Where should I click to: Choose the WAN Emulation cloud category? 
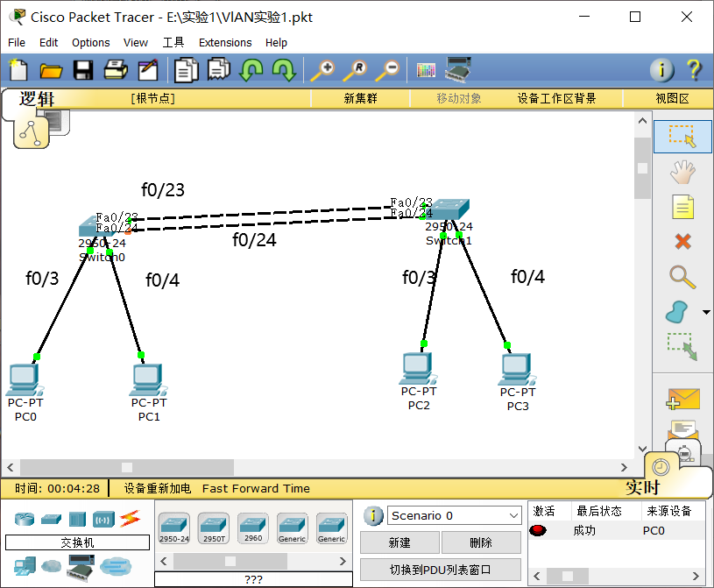click(51, 566)
